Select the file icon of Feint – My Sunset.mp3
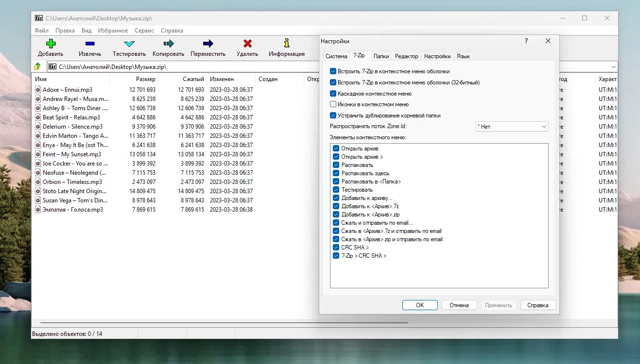The height and width of the screenshot is (364, 640). coord(38,154)
